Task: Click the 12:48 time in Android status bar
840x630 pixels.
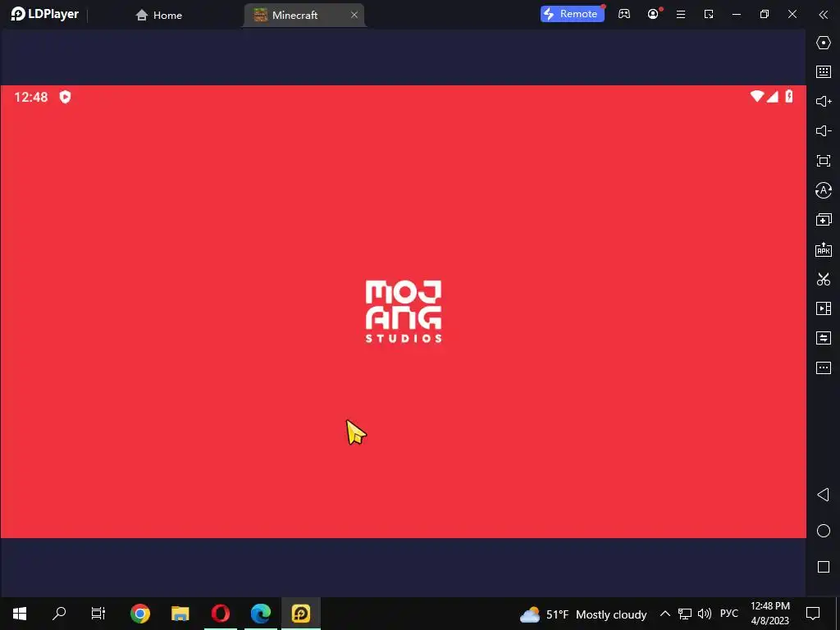Action: [x=31, y=97]
